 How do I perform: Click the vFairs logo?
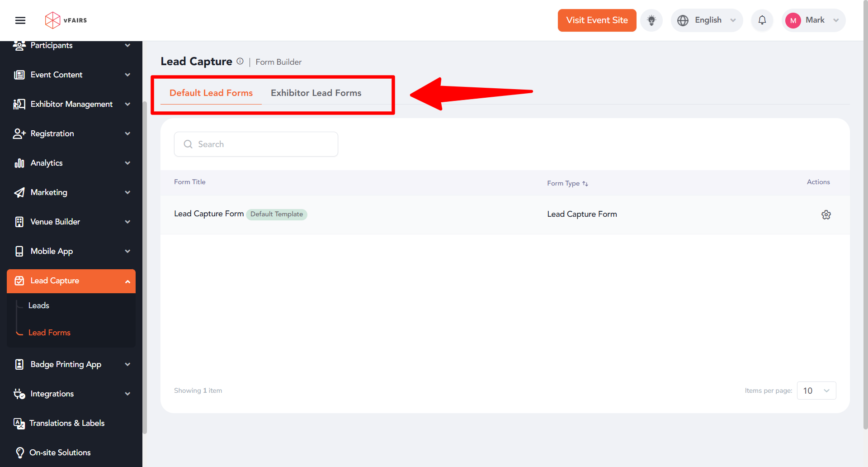(x=66, y=20)
